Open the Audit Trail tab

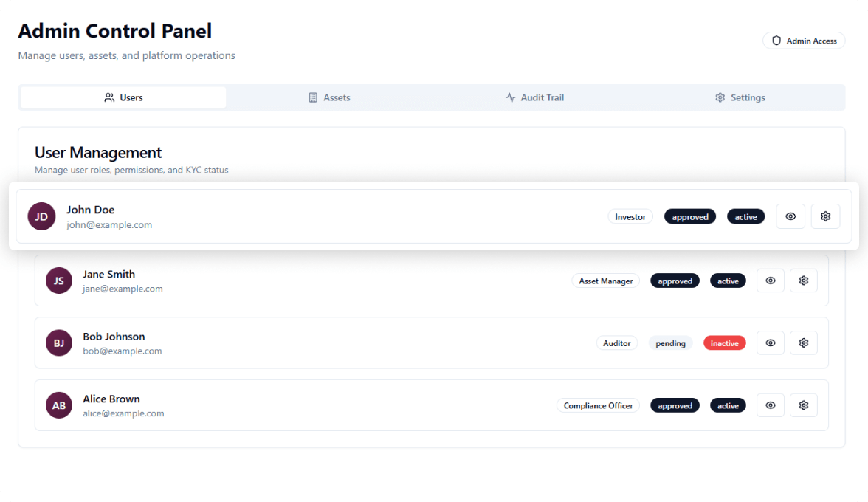[x=535, y=97]
